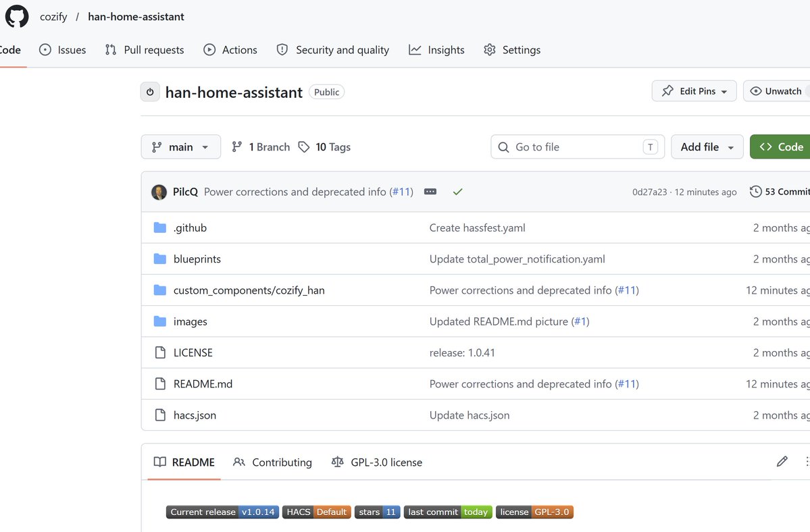The width and height of the screenshot is (810, 532).
Task: Click the custom_components folder icon
Action: click(x=160, y=290)
